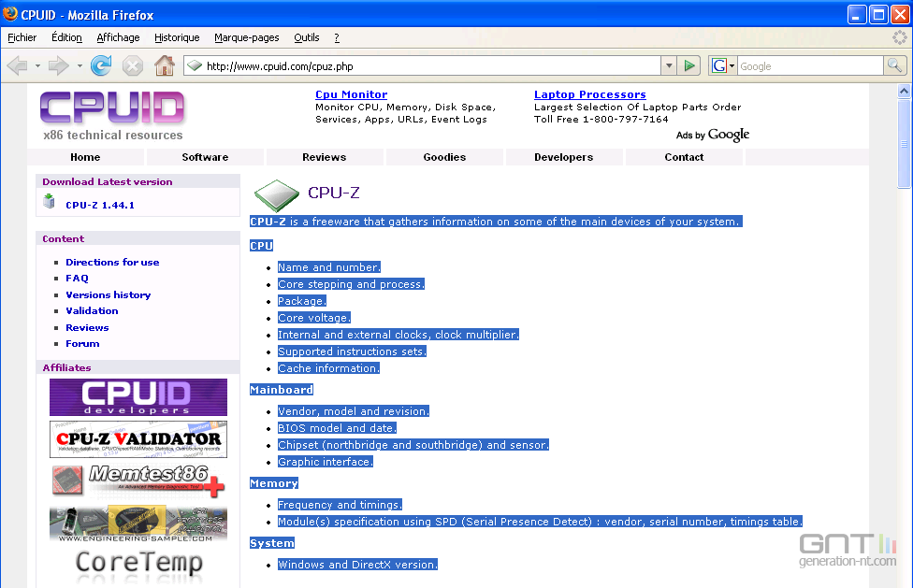Screen dimensions: 913x588
Task: Click the CoreTemp banner
Action: 138,564
